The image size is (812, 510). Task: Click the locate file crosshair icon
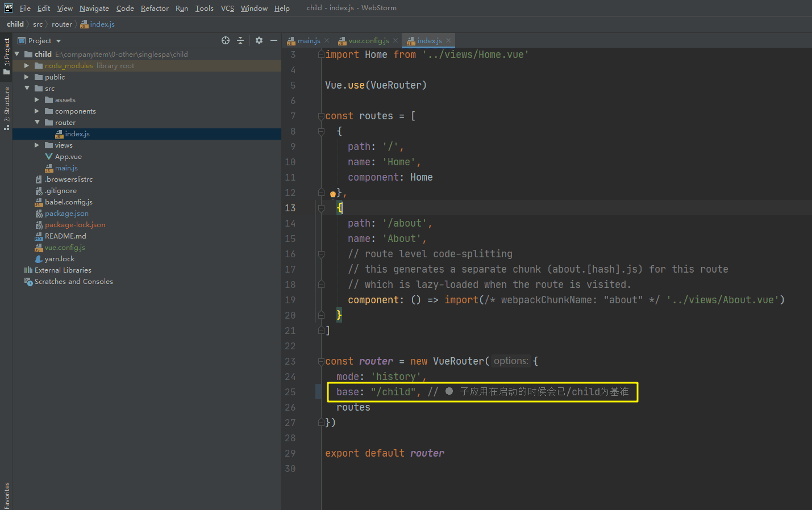(226, 40)
